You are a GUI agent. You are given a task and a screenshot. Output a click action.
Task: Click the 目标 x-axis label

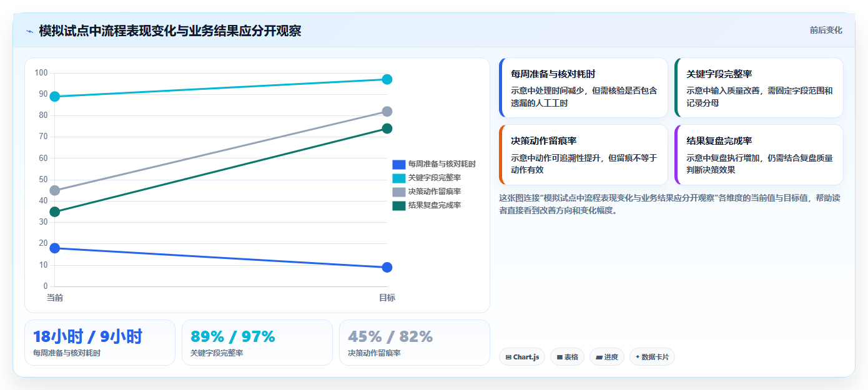[x=387, y=298]
